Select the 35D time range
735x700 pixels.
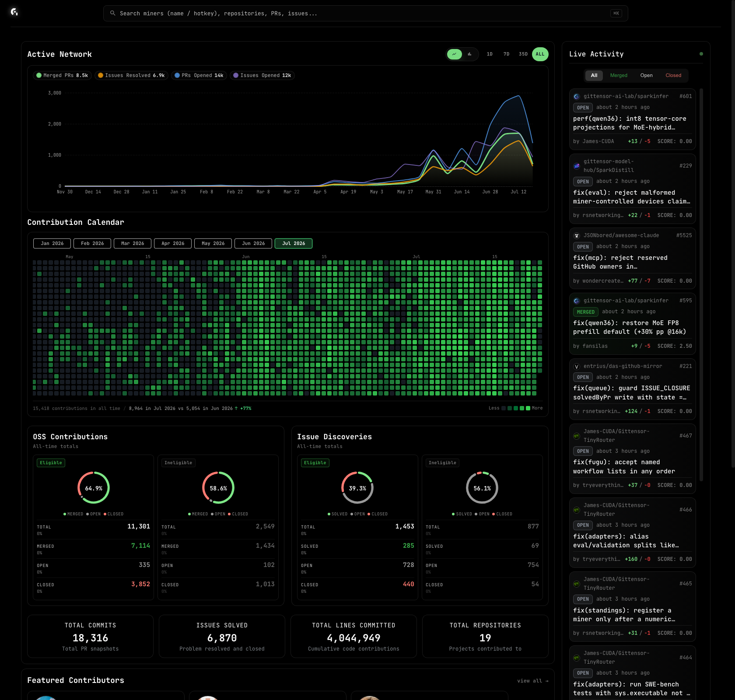click(x=523, y=54)
